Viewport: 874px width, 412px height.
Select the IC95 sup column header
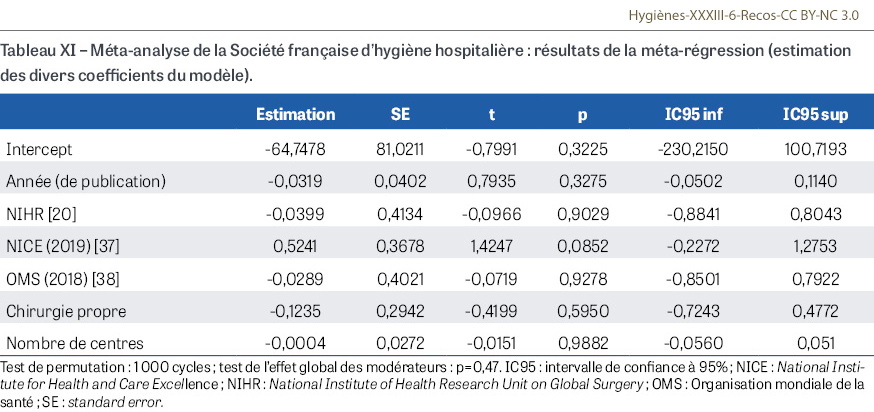tap(815, 115)
